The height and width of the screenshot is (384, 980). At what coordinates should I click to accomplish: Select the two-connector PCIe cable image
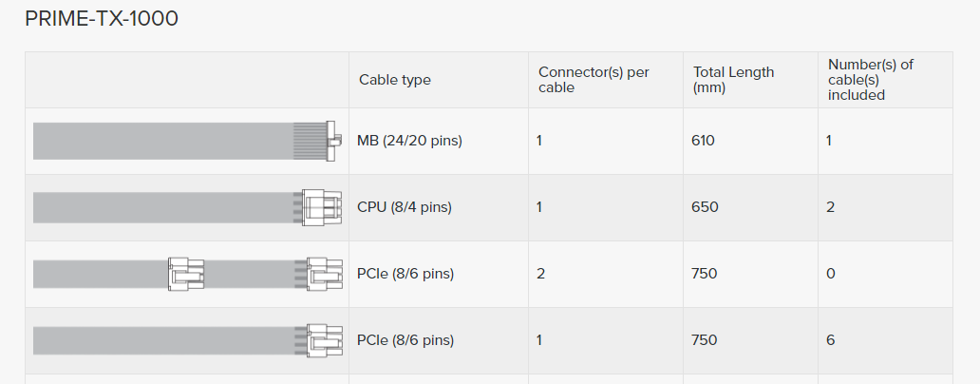[186, 274]
